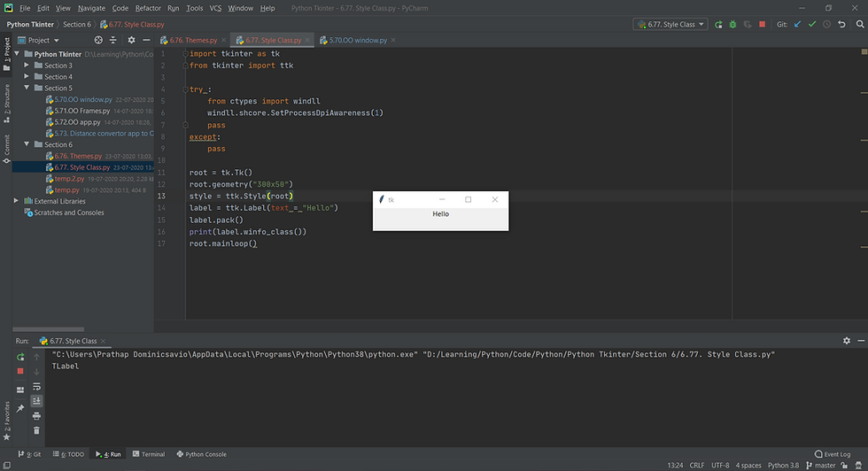
Task: Click the Hello label in tk window
Action: 441,213
